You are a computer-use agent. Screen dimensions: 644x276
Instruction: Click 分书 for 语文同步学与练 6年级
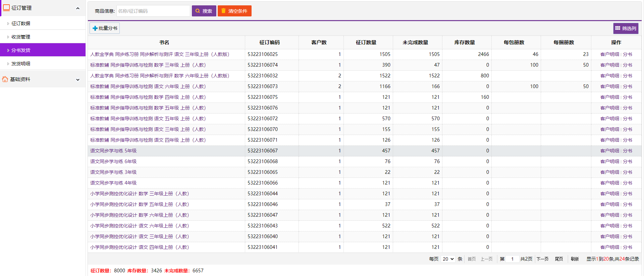click(628, 161)
